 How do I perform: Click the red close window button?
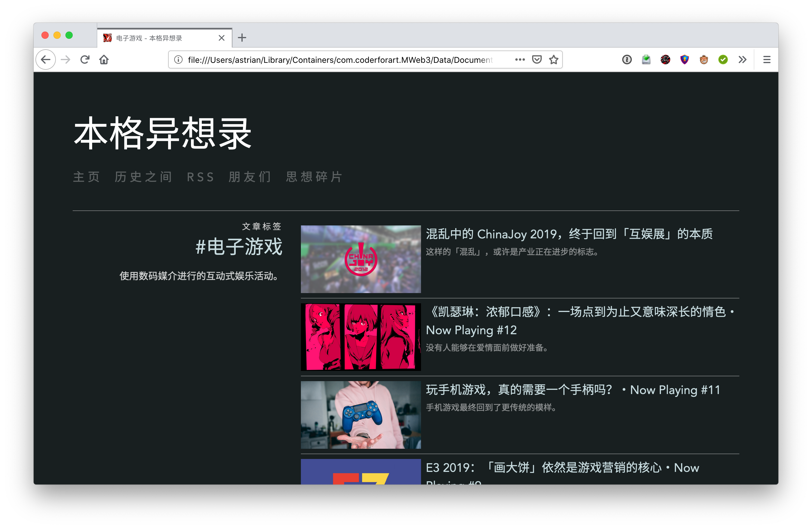(45, 35)
